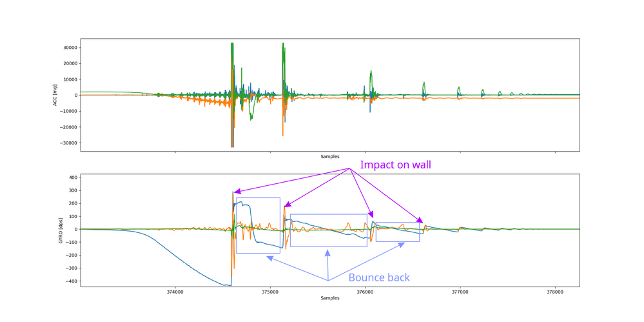The height and width of the screenshot is (322, 644).
Task: Click the 378000 x-axis tick label
Action: point(555,292)
